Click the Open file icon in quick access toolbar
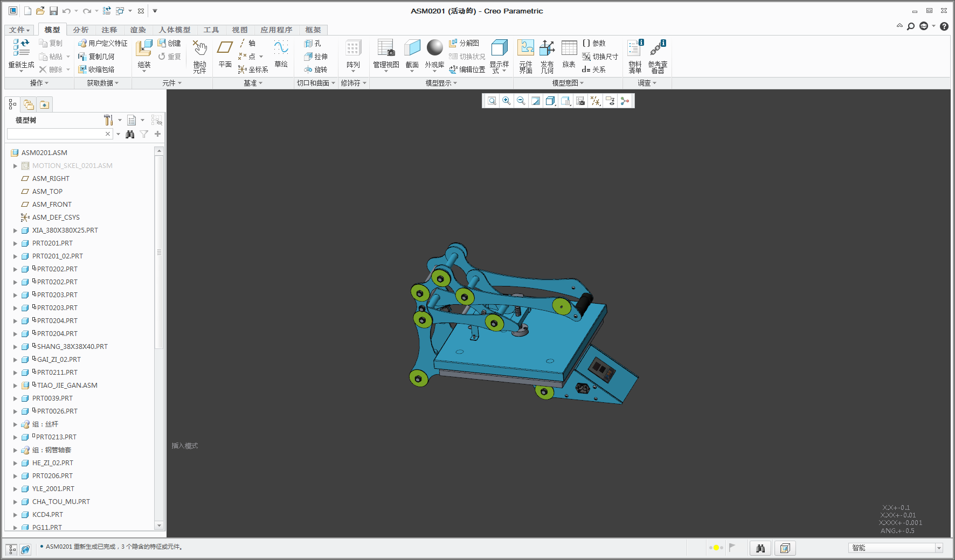Screen dimensions: 955x560 (40, 11)
